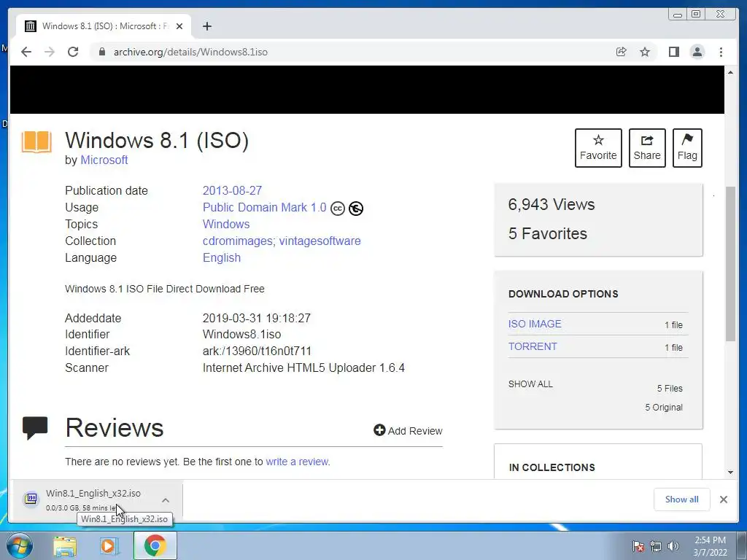Click identifier value Windows8.1iso
The width and height of the screenshot is (747, 560).
point(241,334)
